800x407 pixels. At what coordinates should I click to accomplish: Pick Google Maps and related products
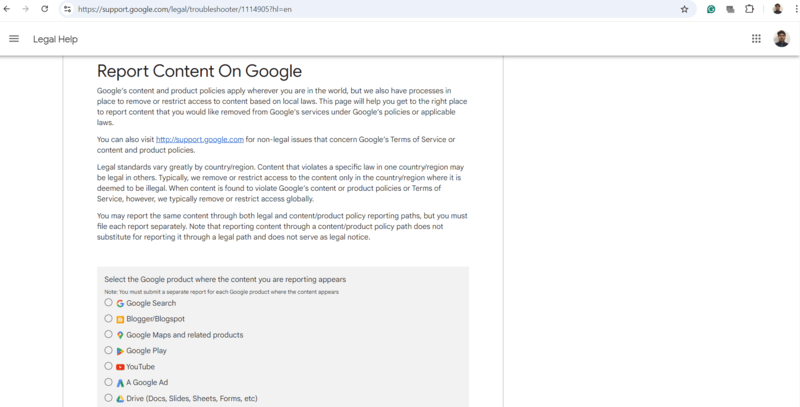pyautogui.click(x=108, y=335)
